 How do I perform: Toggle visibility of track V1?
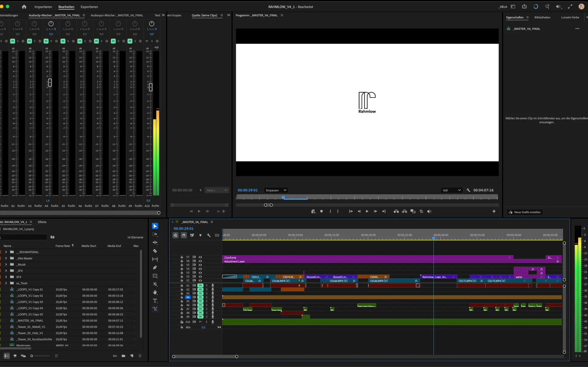[200, 280]
